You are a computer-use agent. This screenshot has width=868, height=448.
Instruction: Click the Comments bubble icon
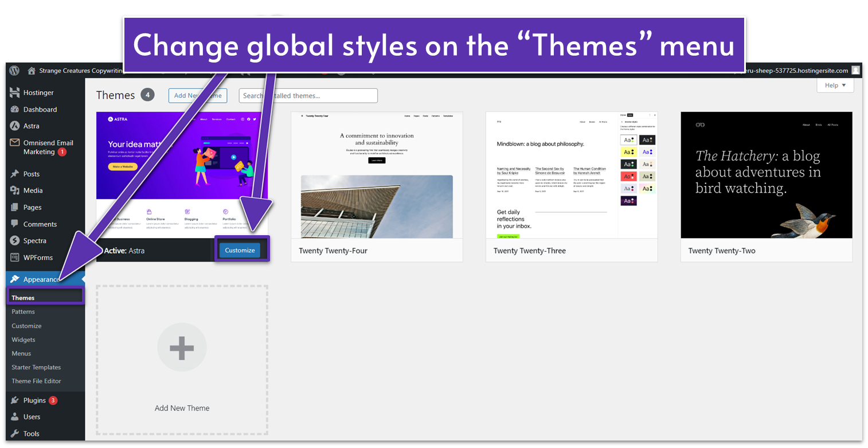pos(15,224)
